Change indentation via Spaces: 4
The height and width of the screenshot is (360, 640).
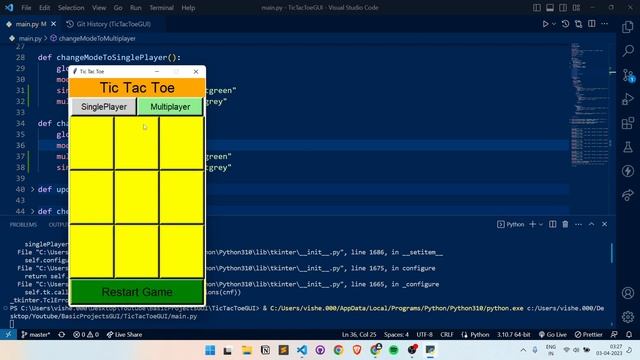pyautogui.click(x=396, y=334)
